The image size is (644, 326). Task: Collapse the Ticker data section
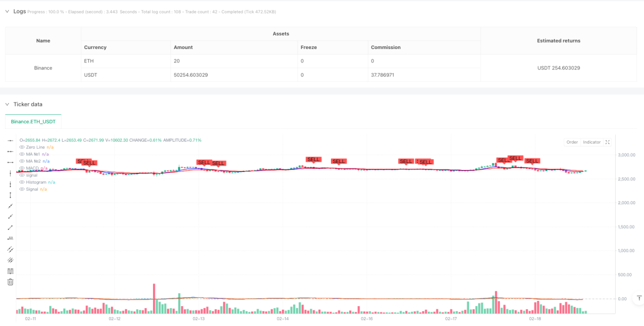point(7,104)
